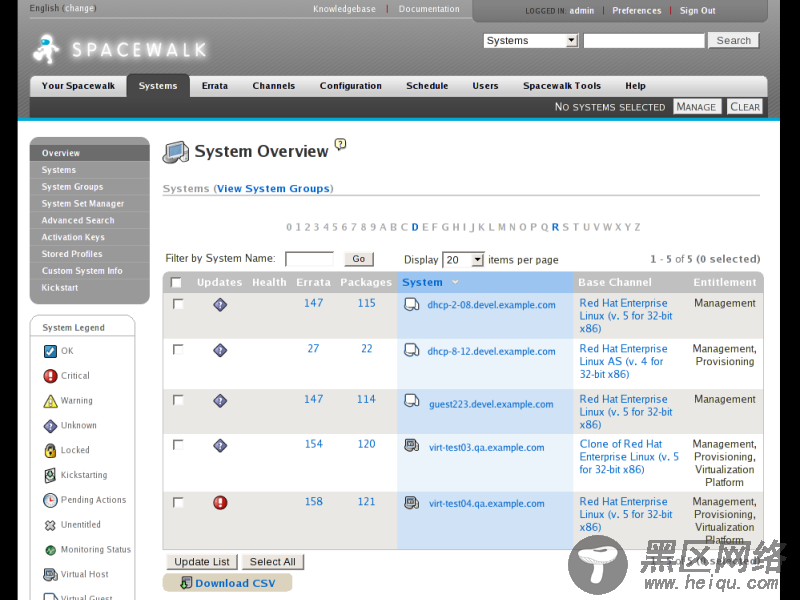Click the Locked legend icon
Screen dimensions: 800x600
pos(50,450)
